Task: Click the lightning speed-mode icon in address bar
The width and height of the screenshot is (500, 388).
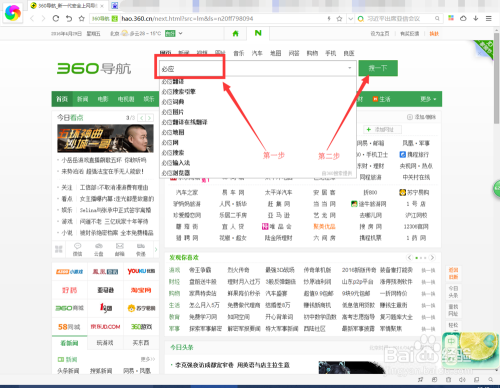Action: coord(329,19)
